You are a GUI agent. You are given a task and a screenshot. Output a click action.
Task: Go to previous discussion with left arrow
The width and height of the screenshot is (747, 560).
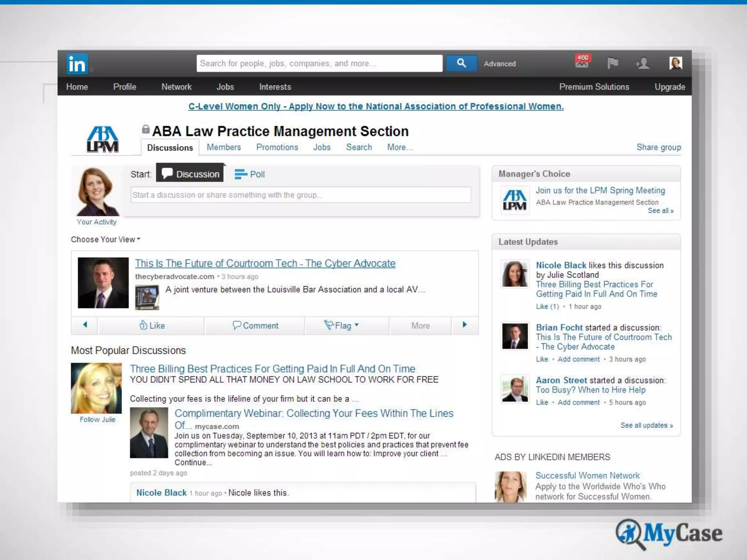85,325
